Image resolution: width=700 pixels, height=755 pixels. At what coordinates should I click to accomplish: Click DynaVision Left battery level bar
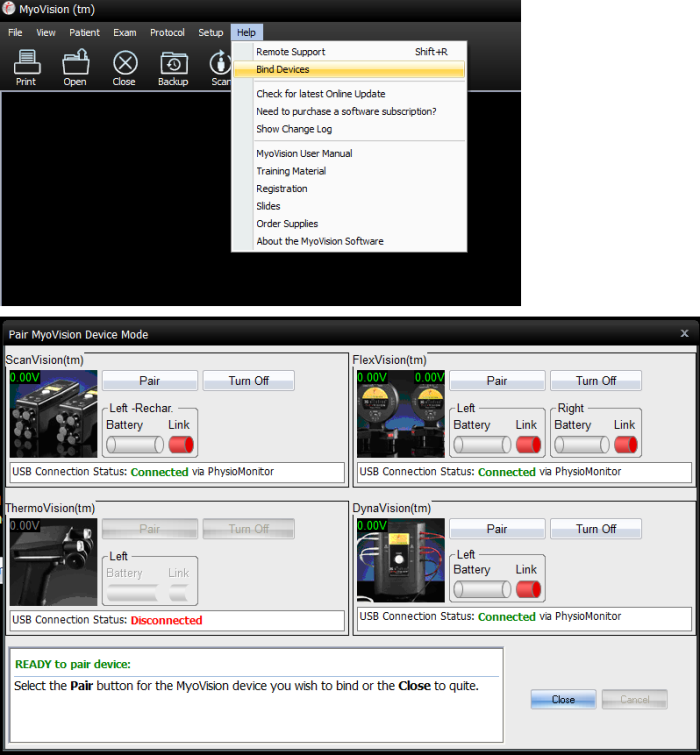[482, 589]
